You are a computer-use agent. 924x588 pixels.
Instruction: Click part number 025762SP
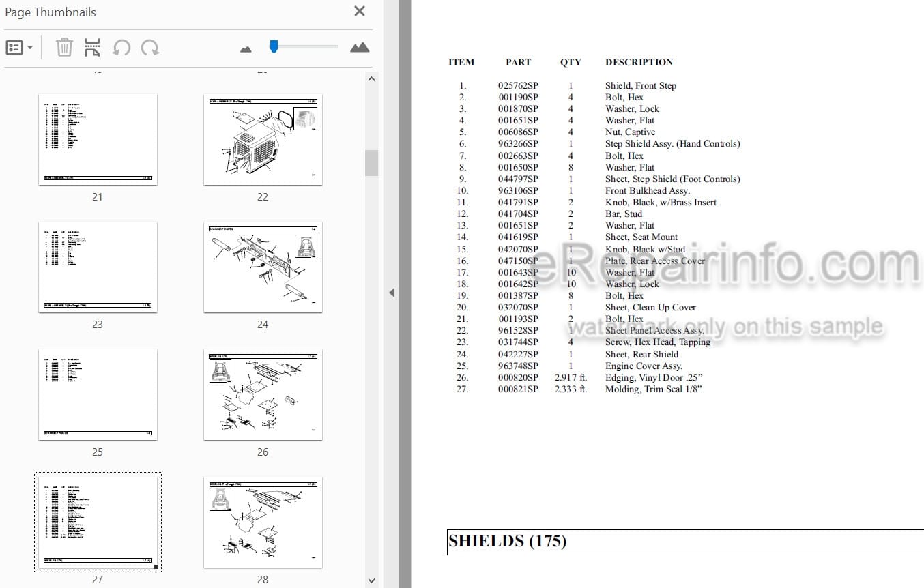[518, 86]
